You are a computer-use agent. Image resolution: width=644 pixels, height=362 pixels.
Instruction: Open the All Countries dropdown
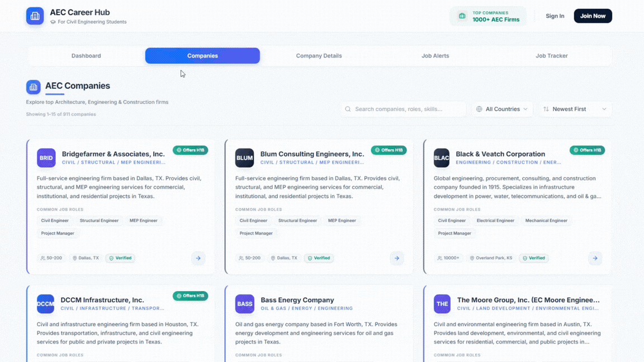click(502, 109)
